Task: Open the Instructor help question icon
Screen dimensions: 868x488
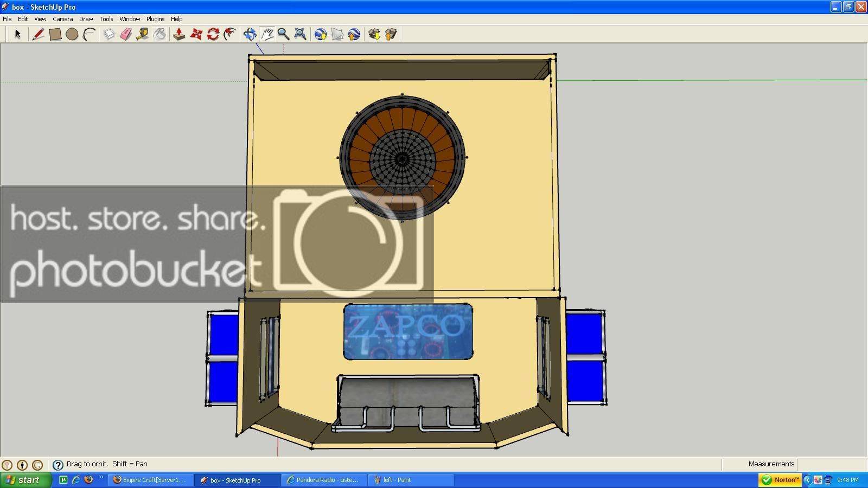Action: [x=58, y=465]
